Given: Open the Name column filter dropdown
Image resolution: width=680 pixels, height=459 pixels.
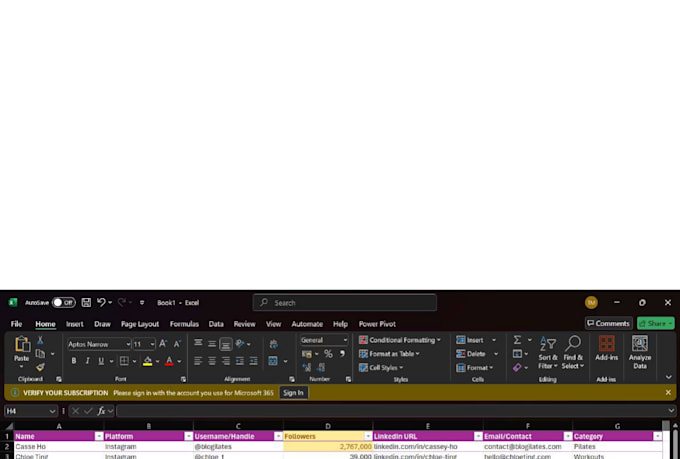Looking at the screenshot, I should point(99,436).
